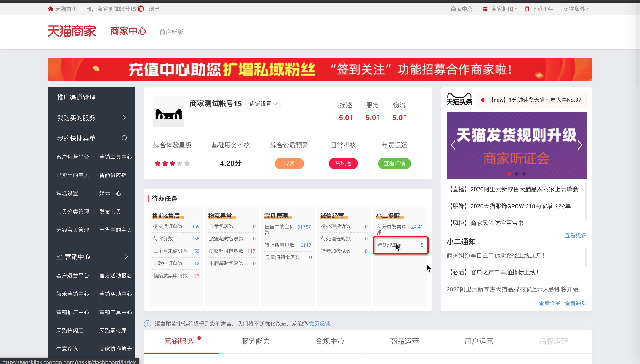Open 智能供应链 sidebar item
Viewport: 640px width, 364px height.
click(113, 175)
